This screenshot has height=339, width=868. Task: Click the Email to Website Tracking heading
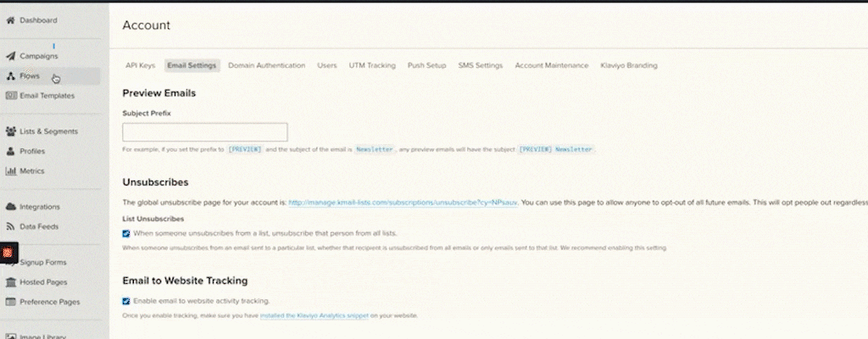[x=185, y=281]
